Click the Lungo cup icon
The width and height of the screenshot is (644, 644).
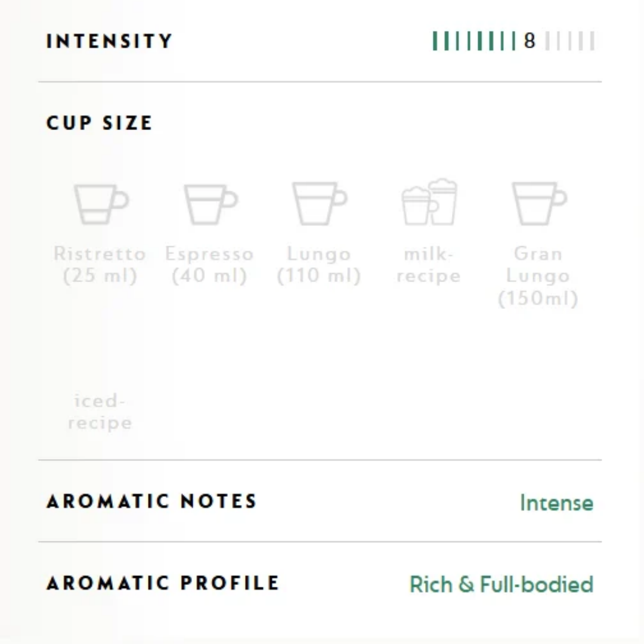(320, 203)
